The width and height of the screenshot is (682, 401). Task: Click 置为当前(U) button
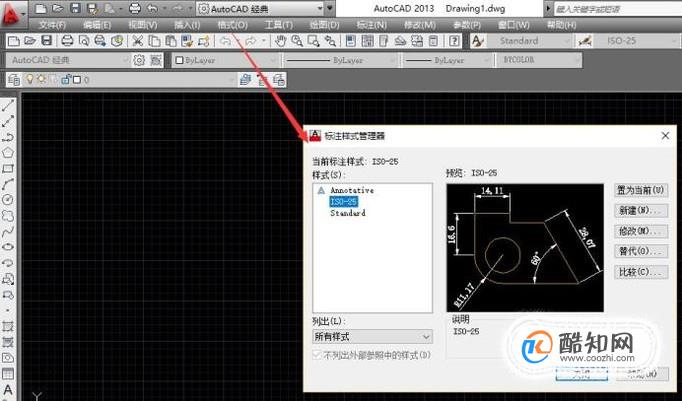pyautogui.click(x=641, y=190)
